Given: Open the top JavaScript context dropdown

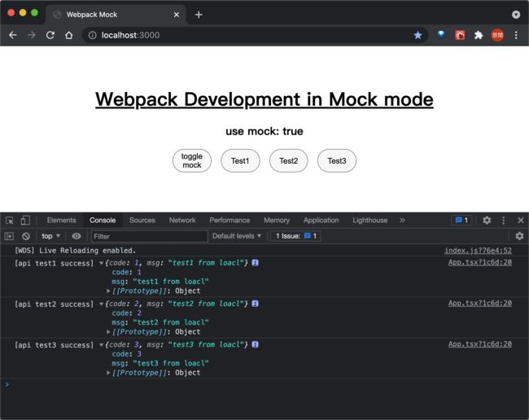Looking at the screenshot, I should [50, 236].
